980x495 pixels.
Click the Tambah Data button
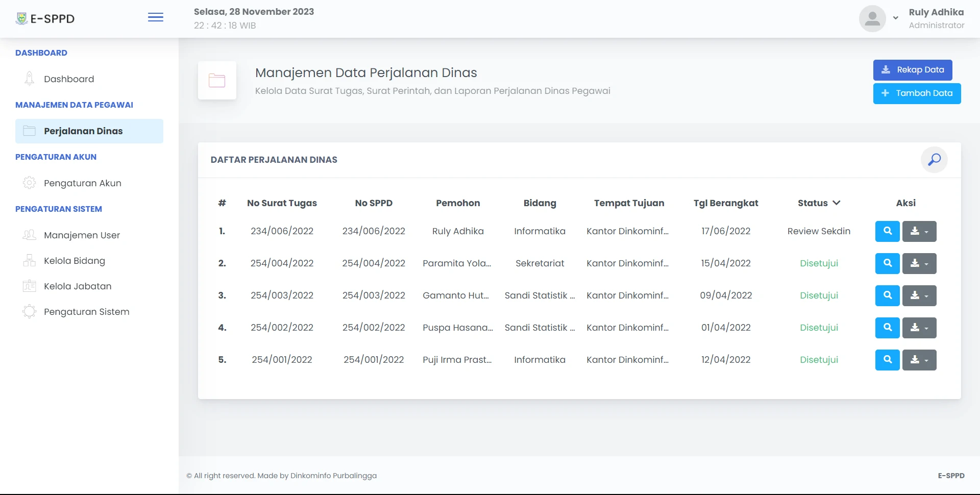(917, 93)
